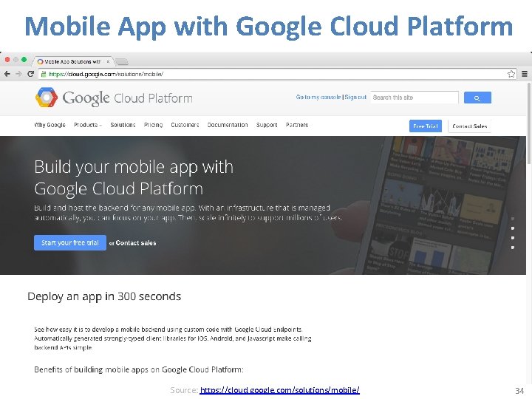This screenshot has height=399, width=532.
Task: Reload the page with refresh icon
Action: [30, 74]
